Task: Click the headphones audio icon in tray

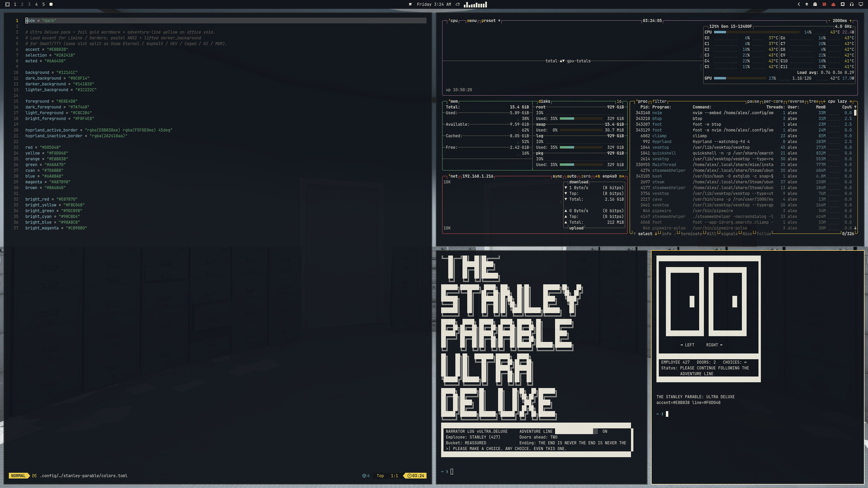Action: [852, 4]
